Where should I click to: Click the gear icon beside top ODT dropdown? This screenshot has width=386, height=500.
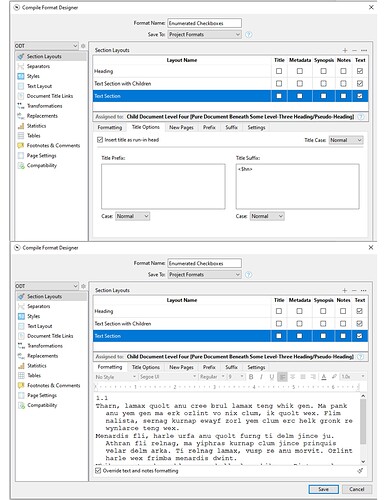click(x=83, y=46)
